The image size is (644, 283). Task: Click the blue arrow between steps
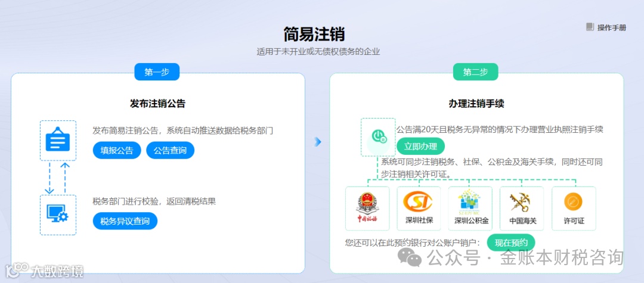coord(317,142)
